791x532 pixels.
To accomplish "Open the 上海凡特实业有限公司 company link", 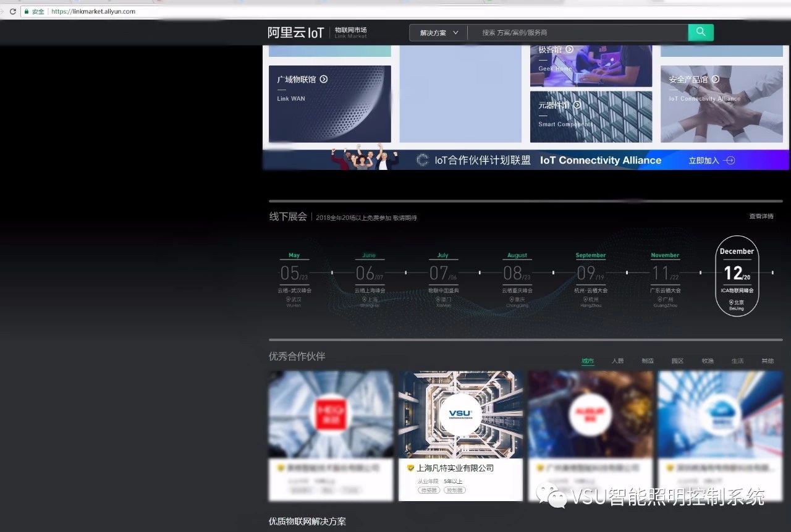I will tap(455, 468).
